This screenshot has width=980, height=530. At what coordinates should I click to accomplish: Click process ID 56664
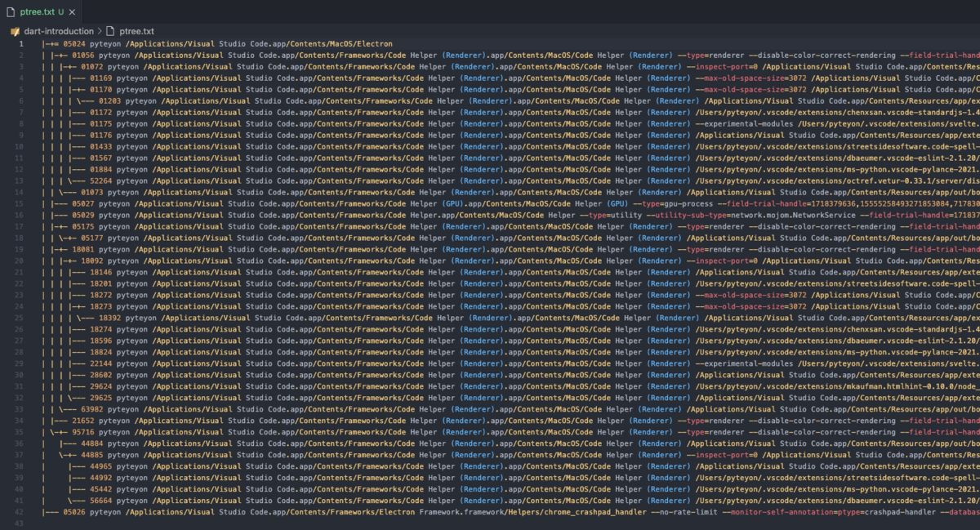click(101, 501)
